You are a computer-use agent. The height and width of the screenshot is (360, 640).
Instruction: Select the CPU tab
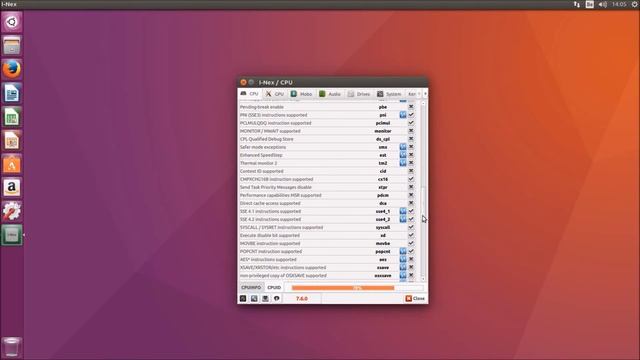click(250, 94)
